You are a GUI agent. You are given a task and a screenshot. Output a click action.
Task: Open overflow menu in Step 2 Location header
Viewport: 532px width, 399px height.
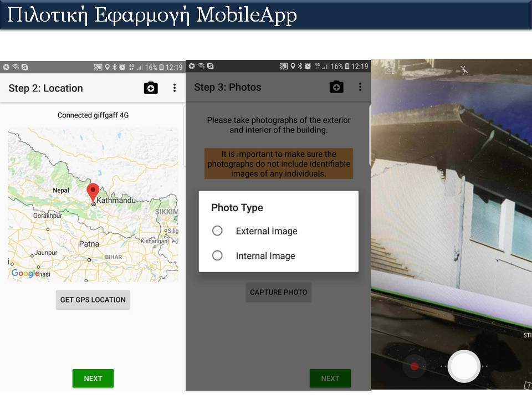coord(175,88)
